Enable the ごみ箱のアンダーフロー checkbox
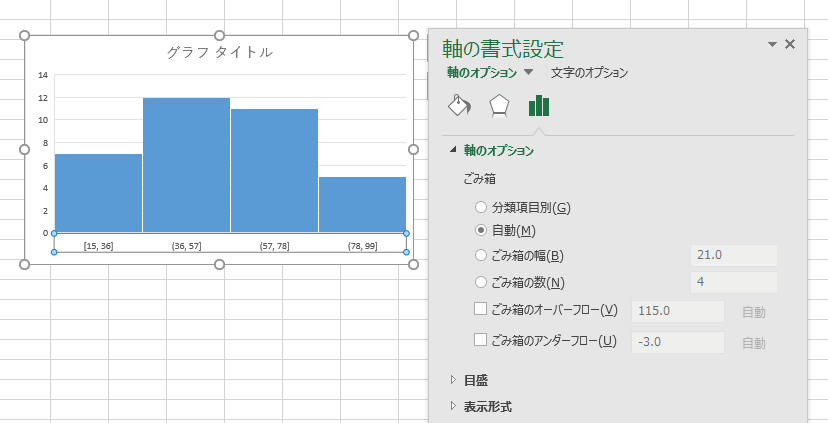828x423 pixels. [x=480, y=340]
